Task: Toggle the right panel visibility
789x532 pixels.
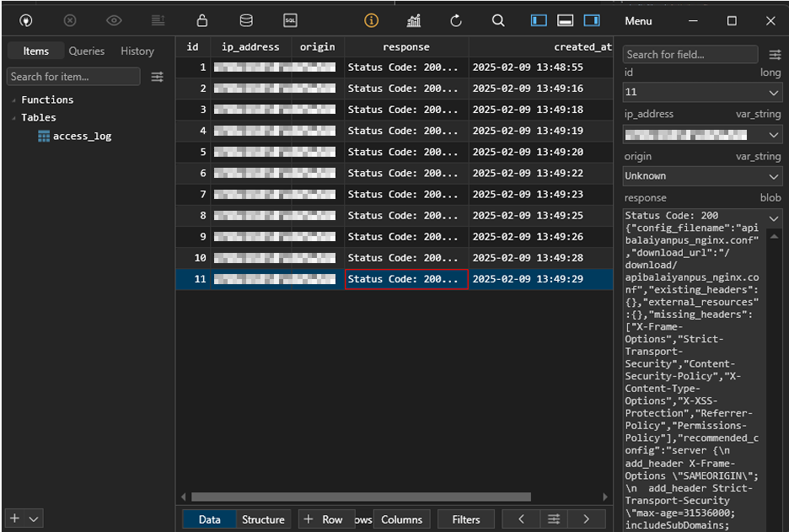Action: pyautogui.click(x=591, y=19)
